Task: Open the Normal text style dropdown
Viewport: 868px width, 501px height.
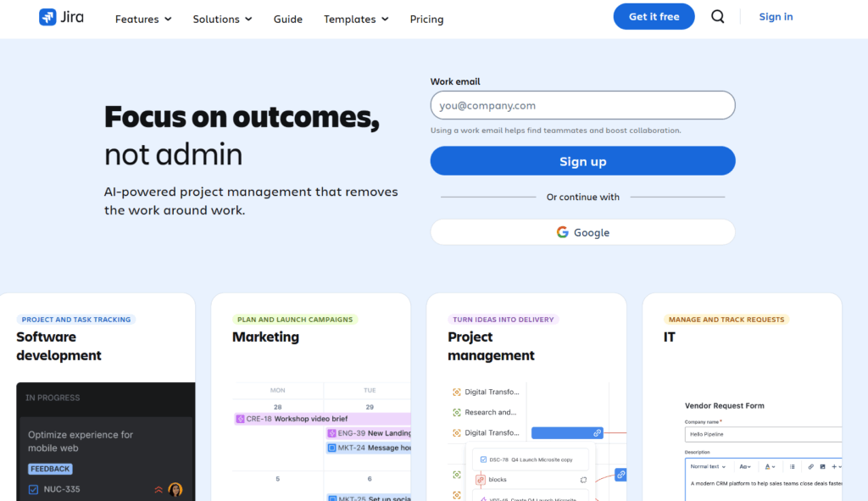Action: click(x=708, y=466)
